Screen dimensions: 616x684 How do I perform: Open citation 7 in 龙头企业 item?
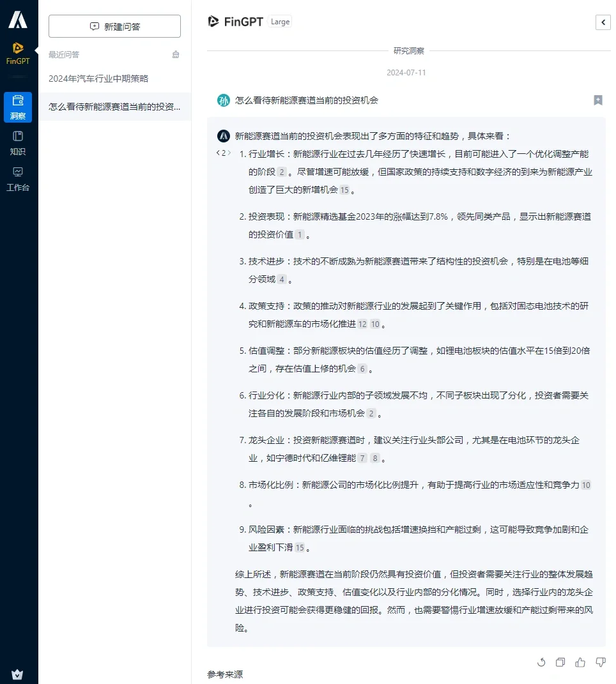click(362, 458)
